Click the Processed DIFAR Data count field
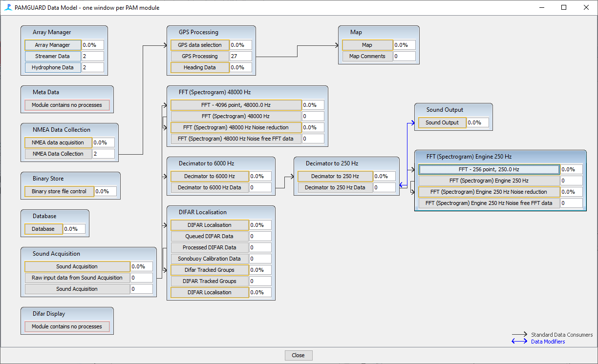Image resolution: width=598 pixels, height=364 pixels. pos(260,247)
